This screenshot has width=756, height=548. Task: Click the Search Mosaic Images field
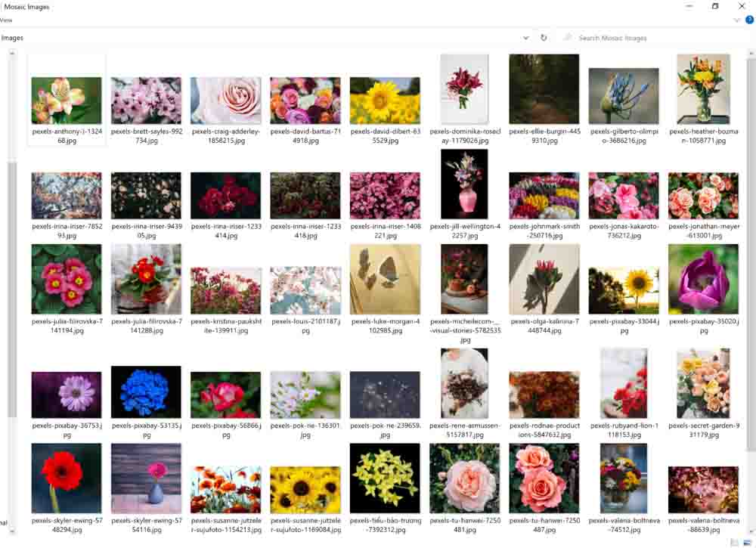tap(650, 38)
